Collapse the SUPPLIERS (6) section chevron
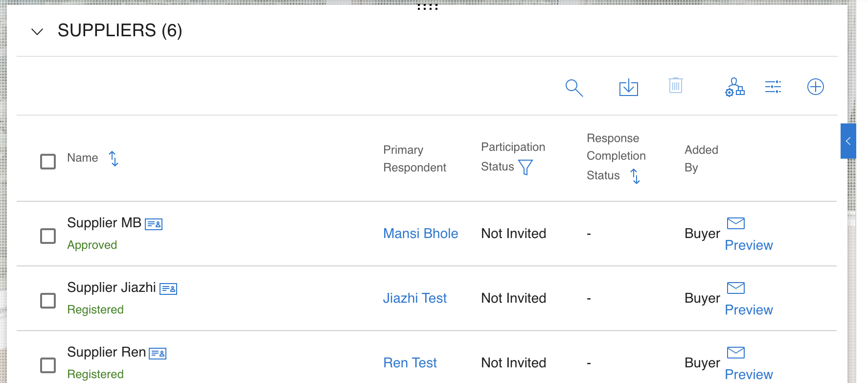 (37, 32)
